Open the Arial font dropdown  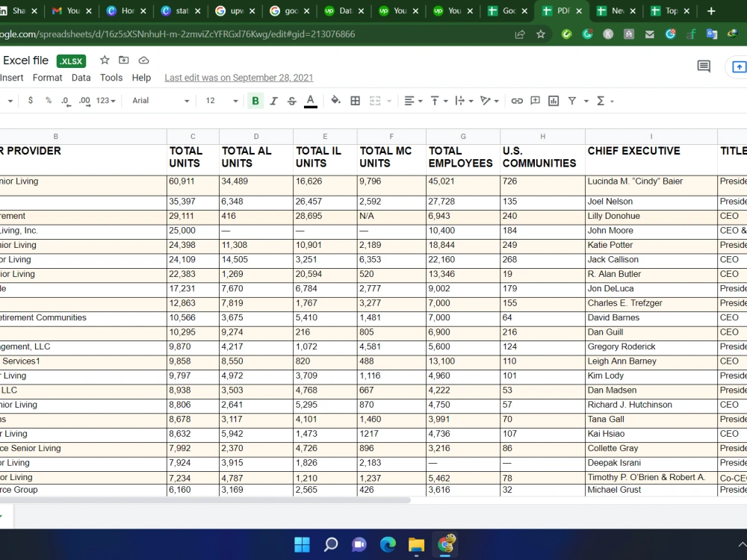(161, 101)
